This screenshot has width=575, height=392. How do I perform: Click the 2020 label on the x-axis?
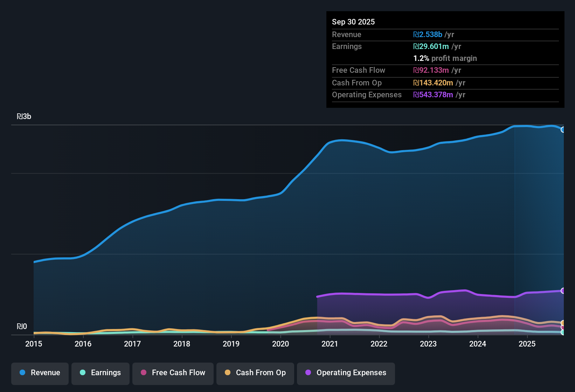tap(280, 344)
